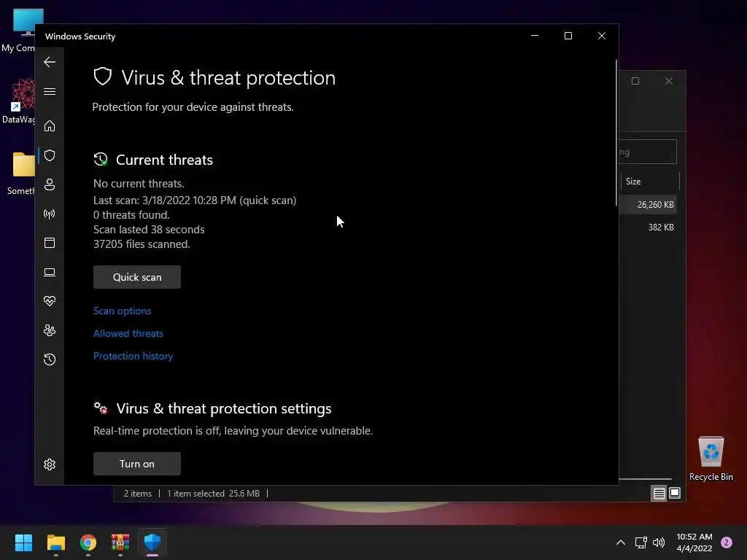Open Scan options link
Screen dimensions: 747x560
122,311
